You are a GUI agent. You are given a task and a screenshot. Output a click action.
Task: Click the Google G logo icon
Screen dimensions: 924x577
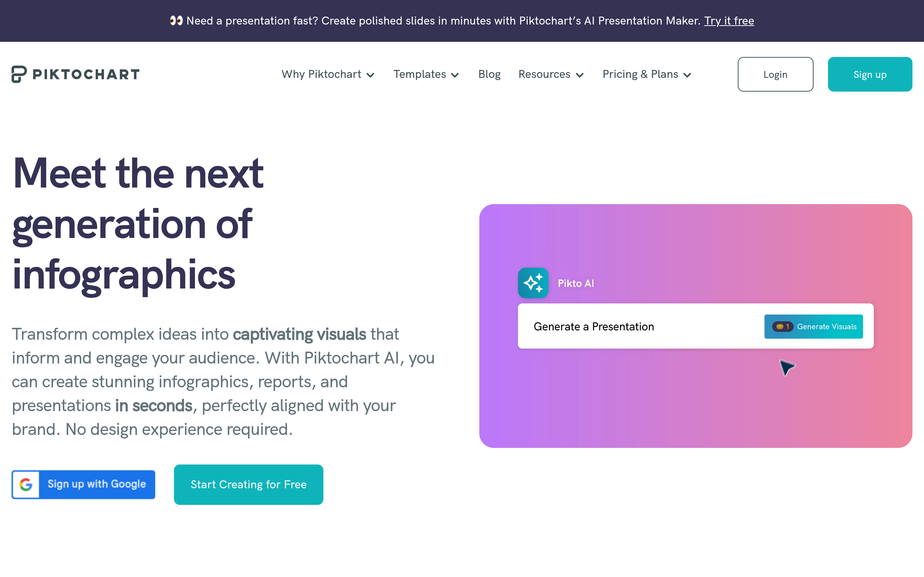tap(26, 484)
